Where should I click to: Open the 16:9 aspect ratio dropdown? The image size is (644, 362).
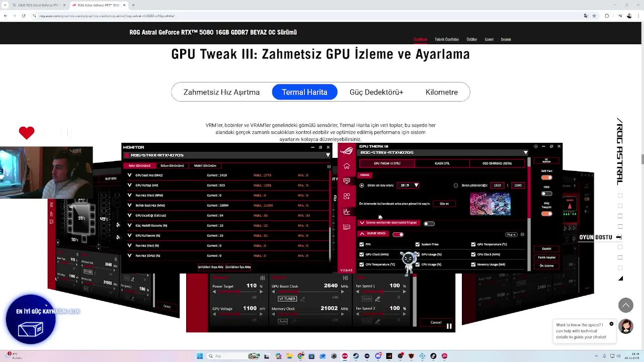click(409, 186)
